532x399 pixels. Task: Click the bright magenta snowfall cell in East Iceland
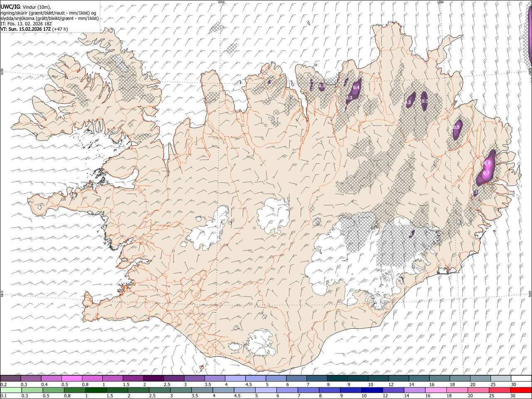pyautogui.click(x=487, y=168)
